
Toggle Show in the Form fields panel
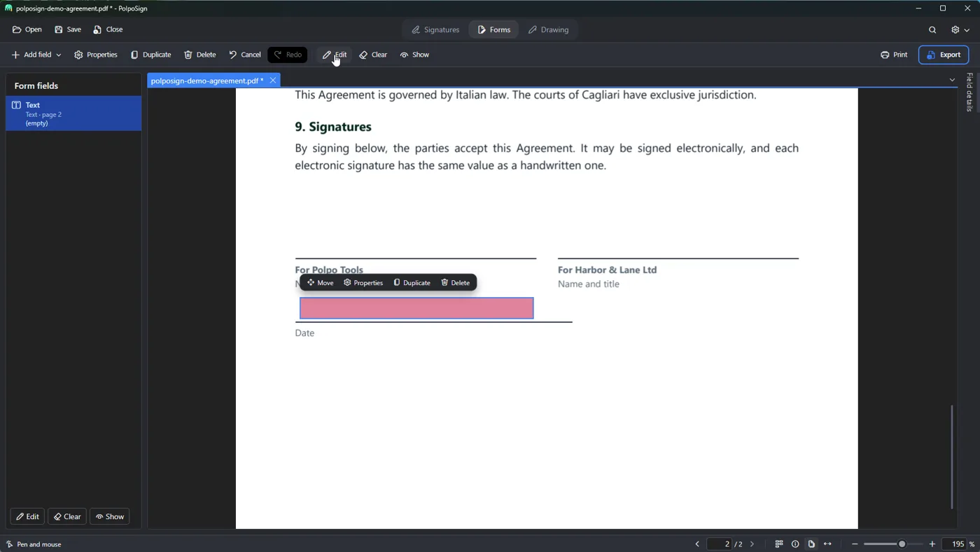click(110, 517)
